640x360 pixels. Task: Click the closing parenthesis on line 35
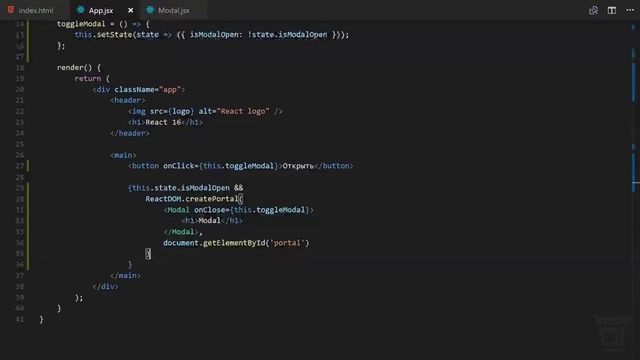pos(148,254)
